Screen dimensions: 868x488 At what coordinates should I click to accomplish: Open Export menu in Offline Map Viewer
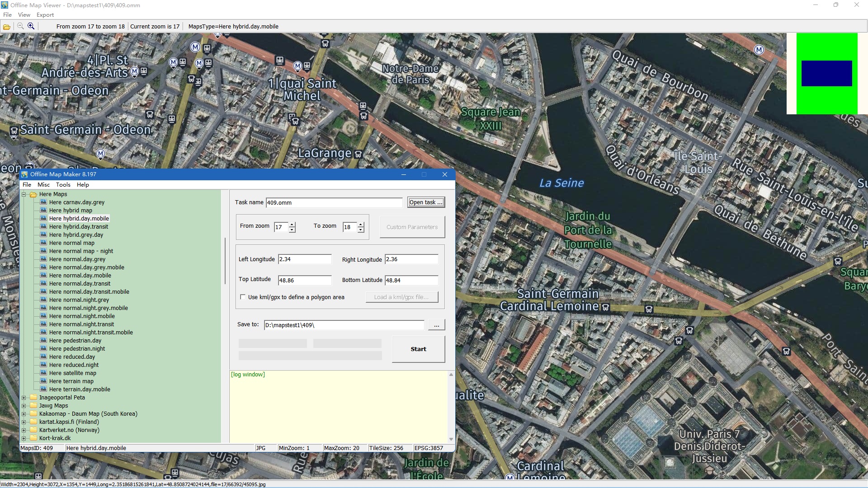(x=45, y=15)
